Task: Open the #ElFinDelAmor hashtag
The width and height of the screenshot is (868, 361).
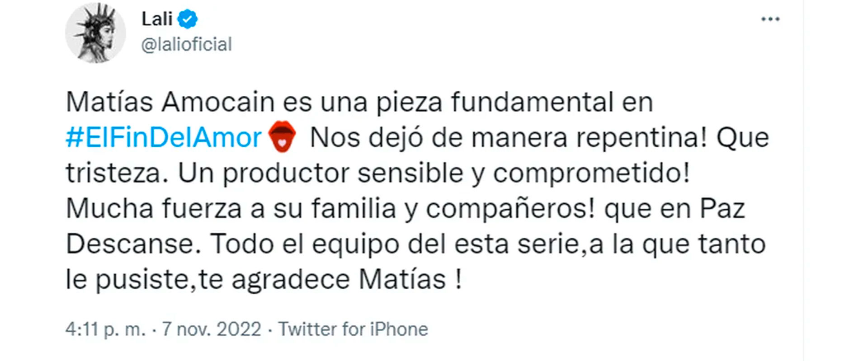Action: point(164,138)
